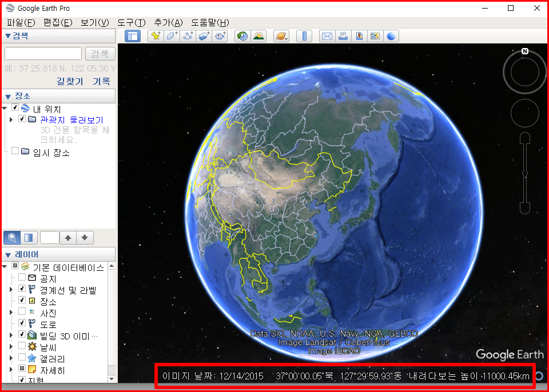Click the layers panel scrollbar down arrow
Viewport: 549px width, 392px height.
pos(112,379)
